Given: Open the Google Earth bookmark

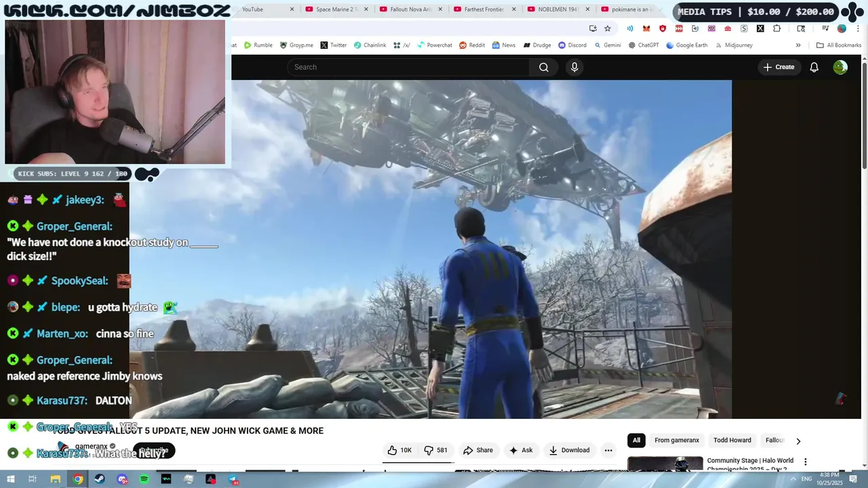Looking at the screenshot, I should pos(687,45).
